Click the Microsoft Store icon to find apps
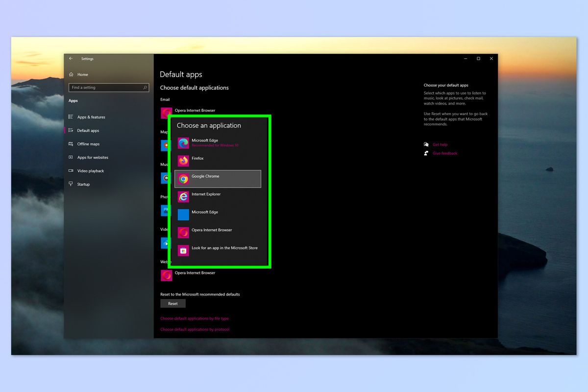The width and height of the screenshot is (588, 392). tap(183, 250)
